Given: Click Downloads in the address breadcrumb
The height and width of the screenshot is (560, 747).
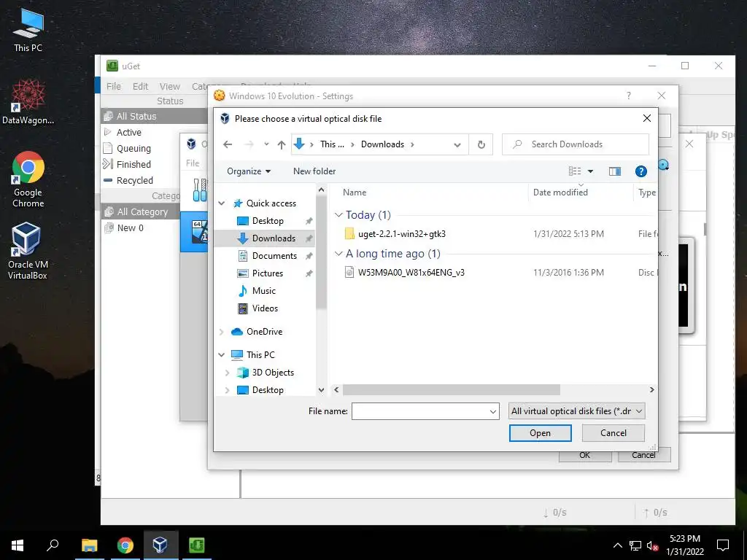Looking at the screenshot, I should (382, 144).
